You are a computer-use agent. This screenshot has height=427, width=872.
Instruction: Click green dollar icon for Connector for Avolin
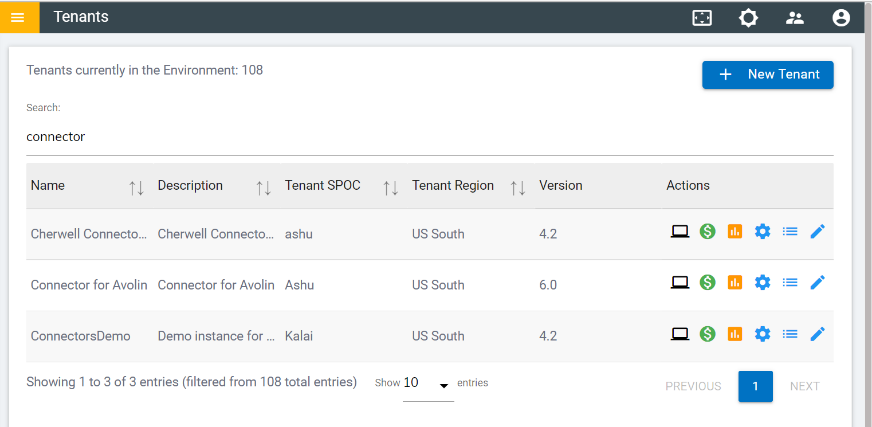pos(707,282)
